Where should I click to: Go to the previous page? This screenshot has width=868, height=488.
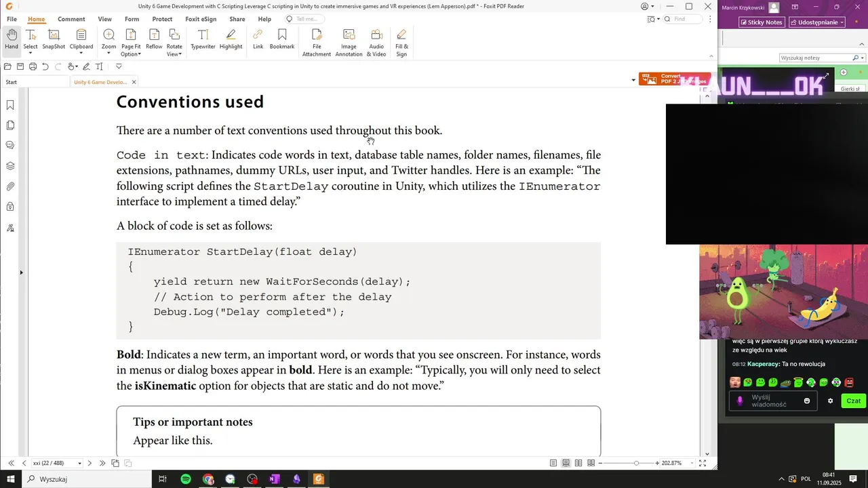(24, 463)
